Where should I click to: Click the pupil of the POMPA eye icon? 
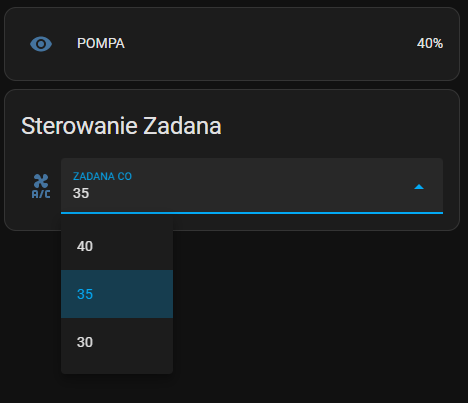tap(41, 44)
